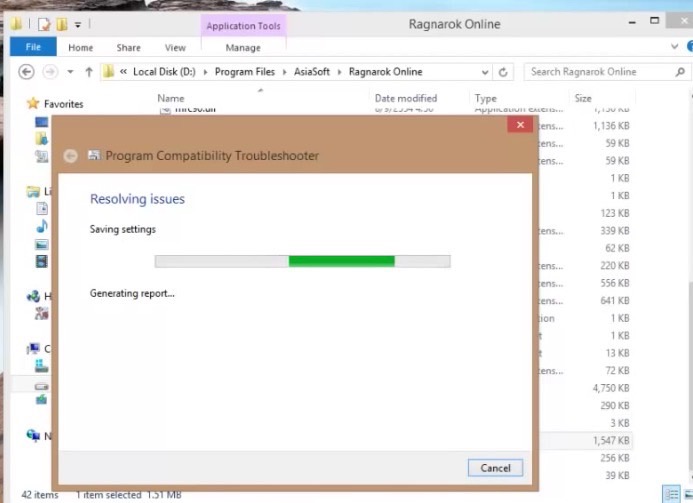Click the Network icon in navigation pane

pos(33,436)
